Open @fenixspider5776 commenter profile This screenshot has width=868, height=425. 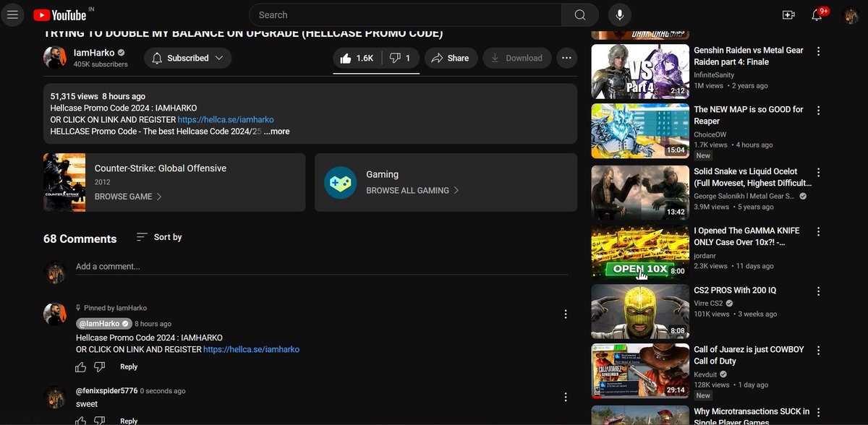click(106, 391)
